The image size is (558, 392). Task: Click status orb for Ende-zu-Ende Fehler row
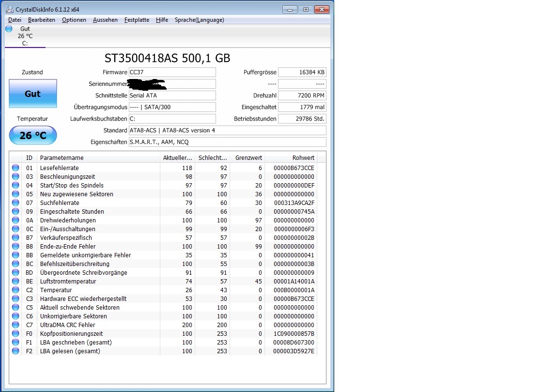15,246
